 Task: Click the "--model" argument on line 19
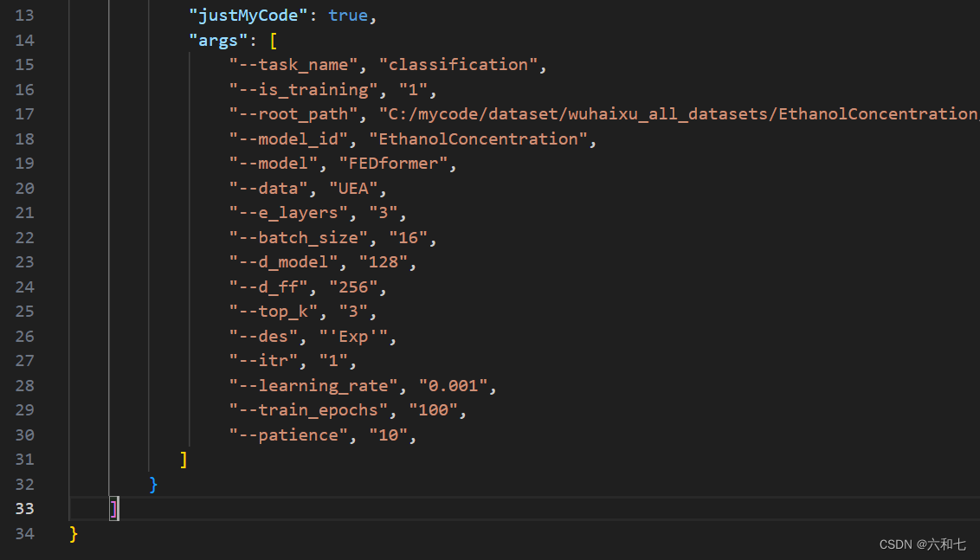click(x=273, y=164)
